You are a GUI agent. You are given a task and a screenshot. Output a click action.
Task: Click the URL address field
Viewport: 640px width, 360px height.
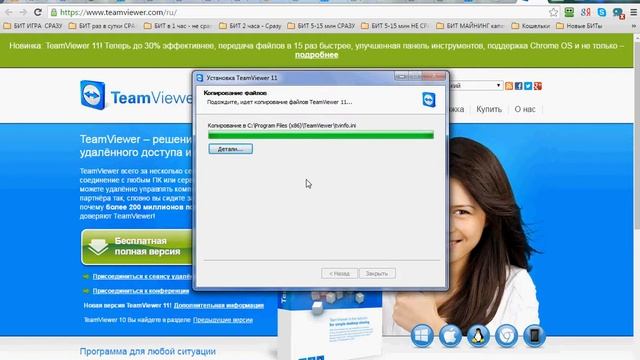[302, 12]
